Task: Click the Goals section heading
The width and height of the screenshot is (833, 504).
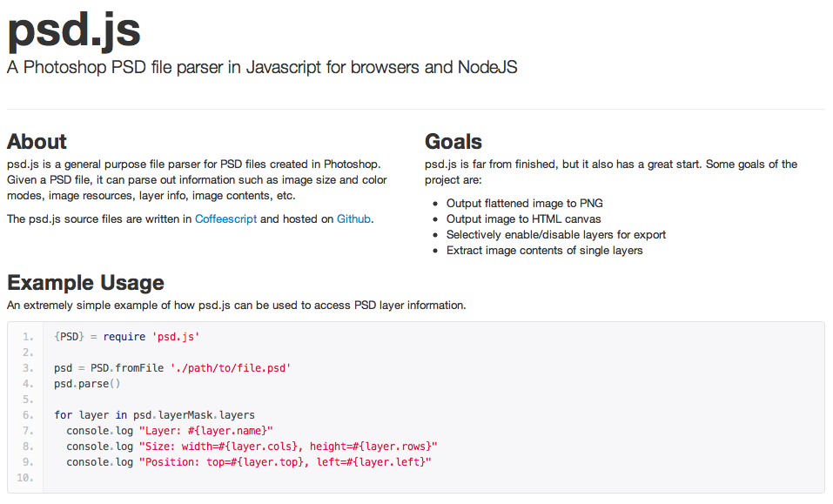Action: tap(453, 142)
